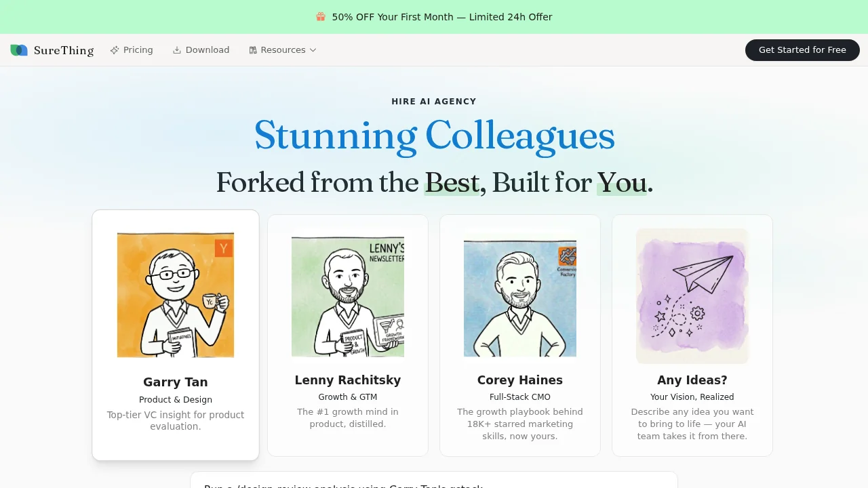Click the Get Started for Free button
Viewport: 868px width, 488px height.
802,50
